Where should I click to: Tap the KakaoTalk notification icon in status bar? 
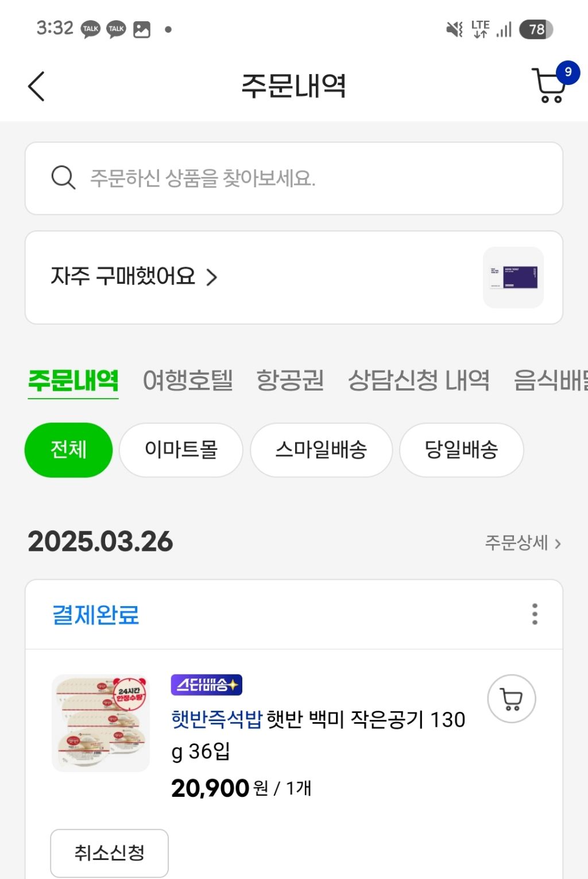(x=91, y=29)
